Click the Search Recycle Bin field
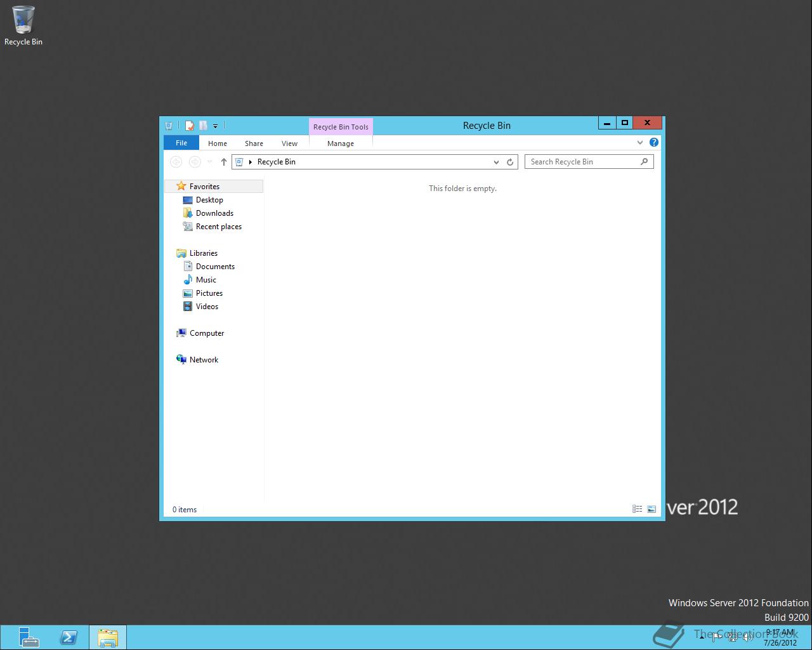Screen dimensions: 812x650 (x=589, y=162)
